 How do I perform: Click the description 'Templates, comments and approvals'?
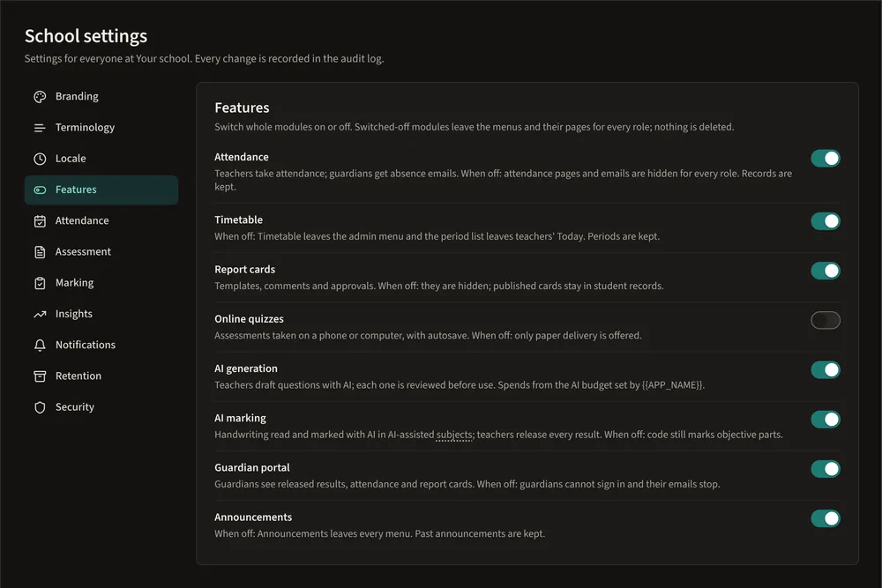[x=438, y=287]
